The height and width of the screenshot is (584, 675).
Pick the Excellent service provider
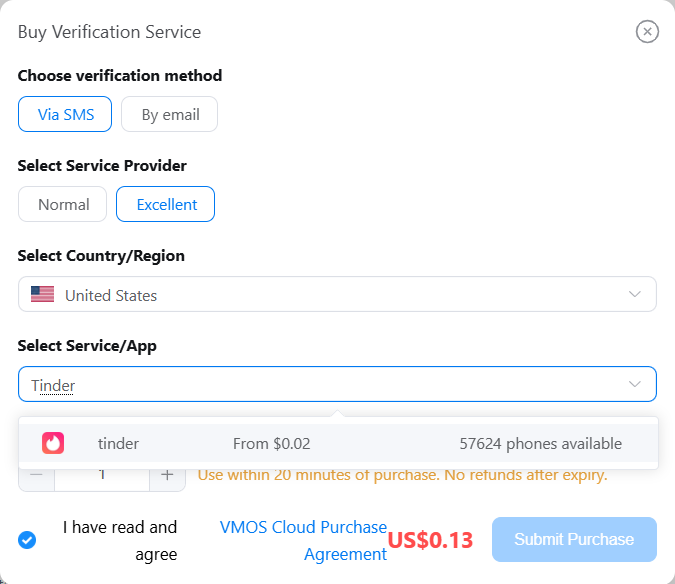(165, 204)
